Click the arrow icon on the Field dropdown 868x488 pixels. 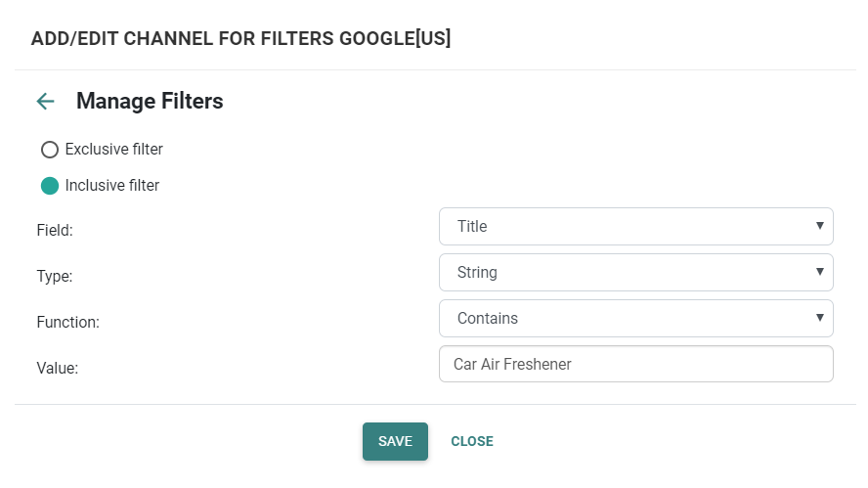pos(819,226)
